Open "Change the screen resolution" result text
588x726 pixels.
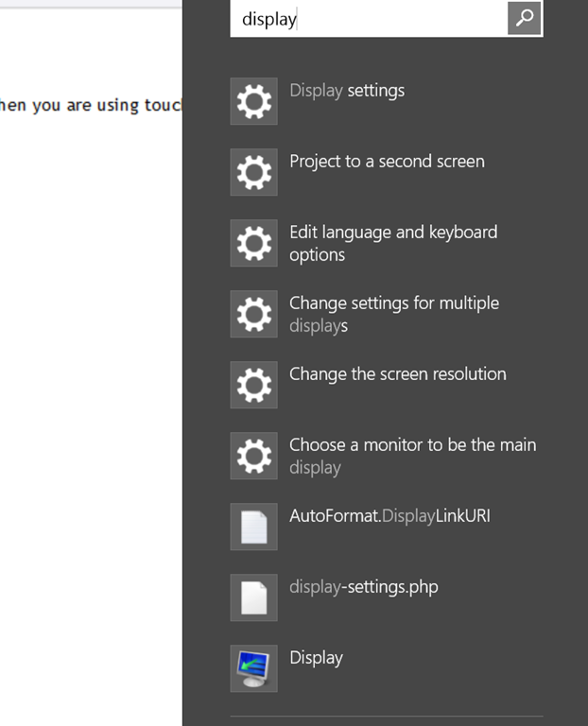398,374
